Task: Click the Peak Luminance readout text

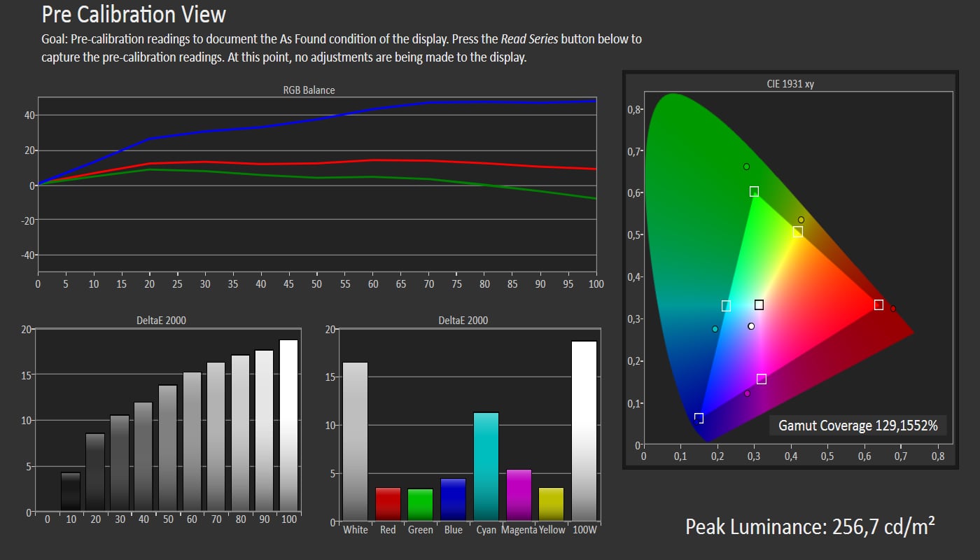Action: (810, 527)
